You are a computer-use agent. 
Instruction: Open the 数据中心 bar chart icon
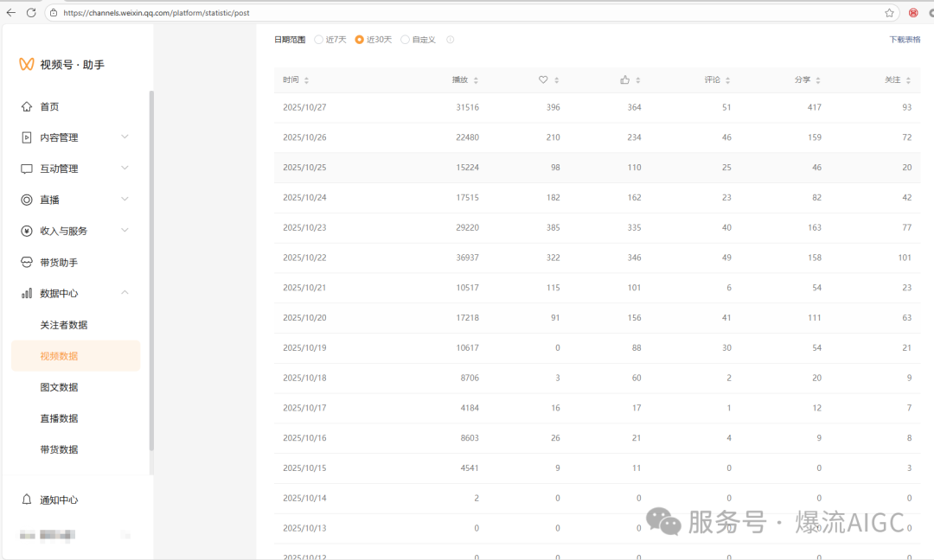pos(27,293)
